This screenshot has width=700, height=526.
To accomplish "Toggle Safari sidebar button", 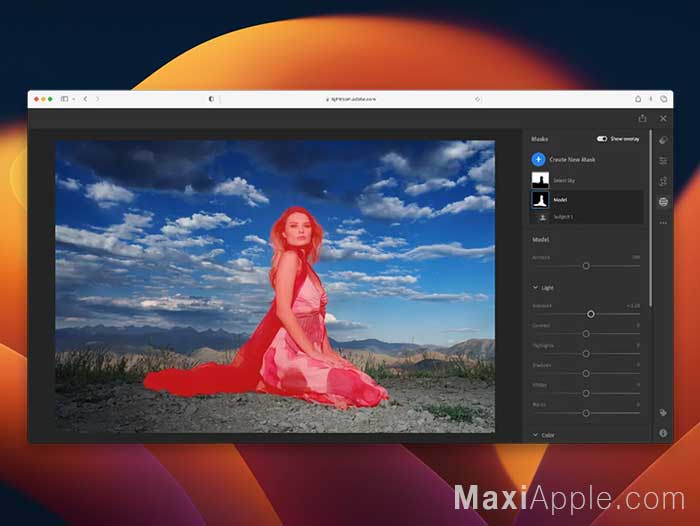I will [65, 99].
